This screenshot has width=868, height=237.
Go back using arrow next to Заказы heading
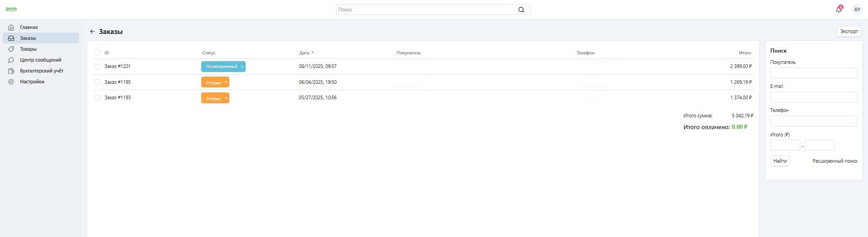pyautogui.click(x=92, y=32)
